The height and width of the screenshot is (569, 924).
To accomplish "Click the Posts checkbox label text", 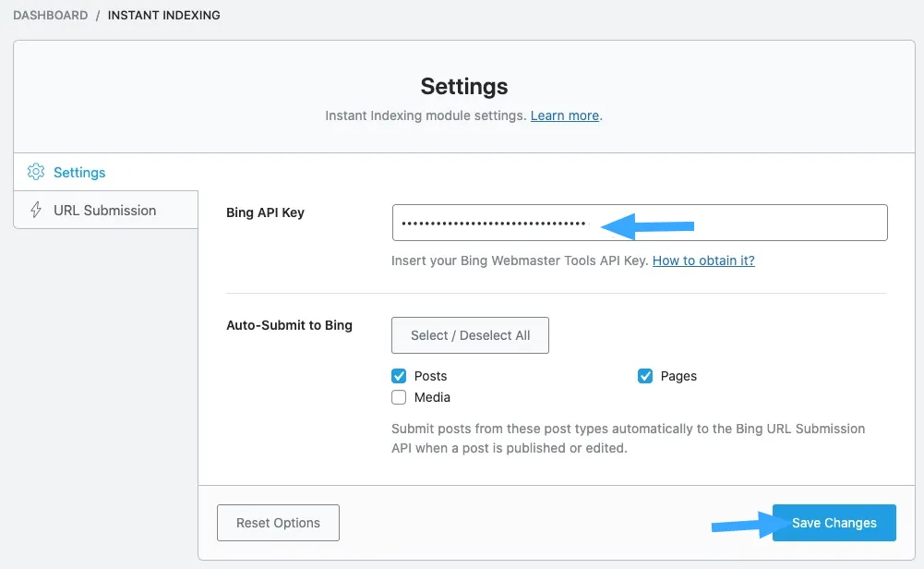I will [431, 376].
